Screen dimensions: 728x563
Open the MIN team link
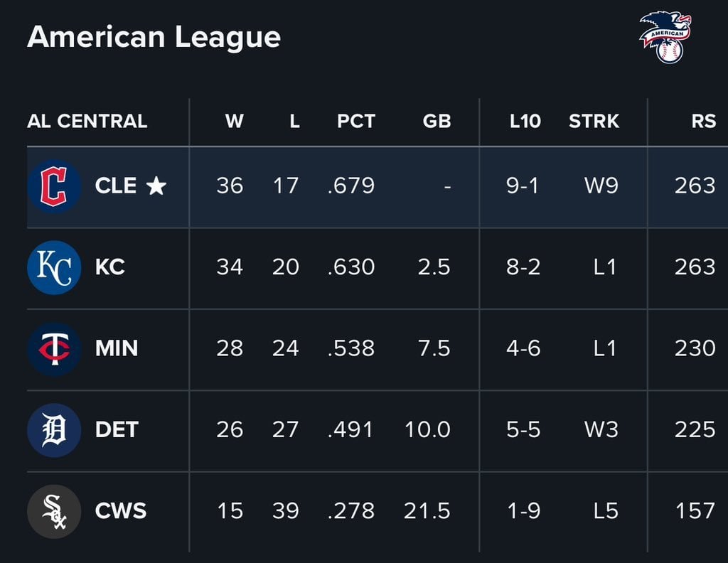(117, 348)
